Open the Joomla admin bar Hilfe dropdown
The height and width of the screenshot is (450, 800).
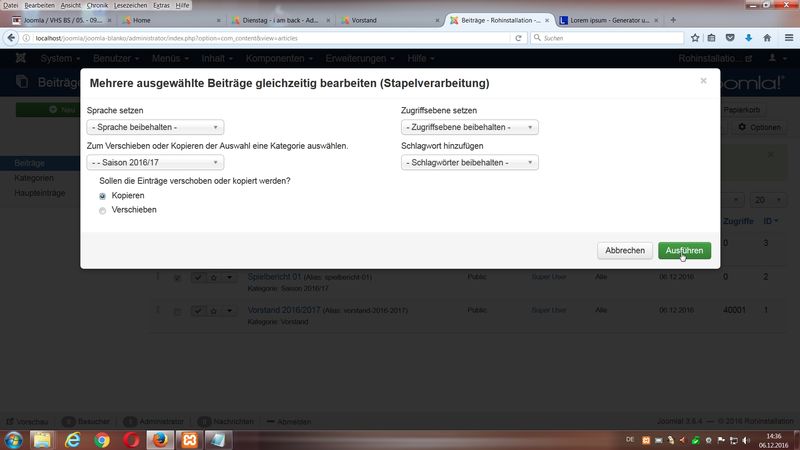point(420,59)
